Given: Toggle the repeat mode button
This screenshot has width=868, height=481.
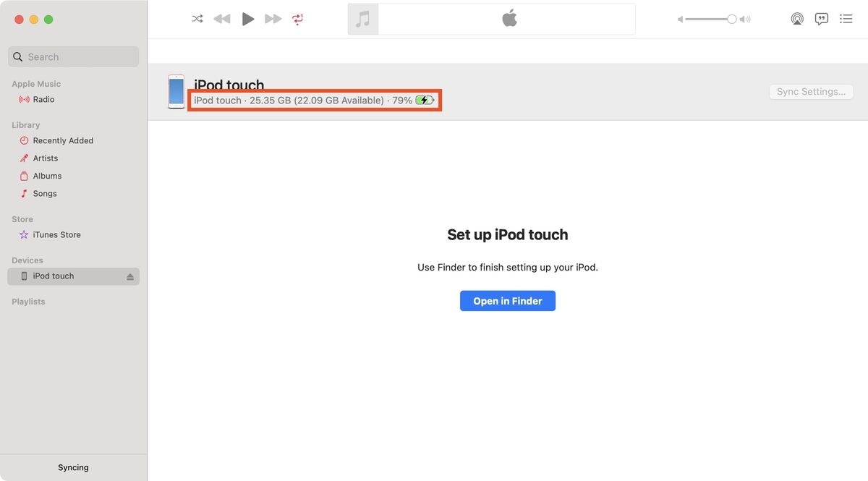Looking at the screenshot, I should pos(298,19).
